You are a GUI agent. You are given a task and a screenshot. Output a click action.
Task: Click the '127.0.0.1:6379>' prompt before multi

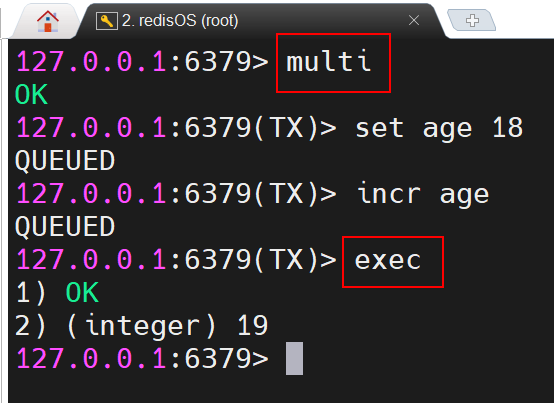coord(142,62)
